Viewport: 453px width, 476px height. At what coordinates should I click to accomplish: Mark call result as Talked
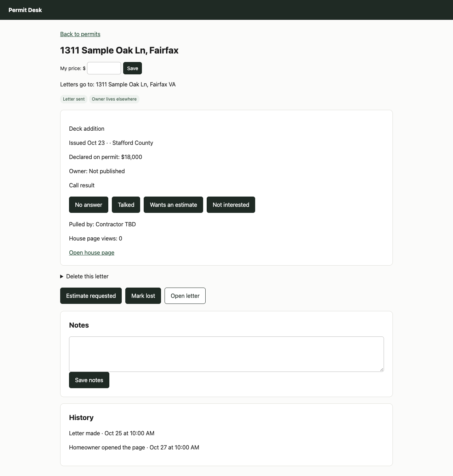point(126,205)
